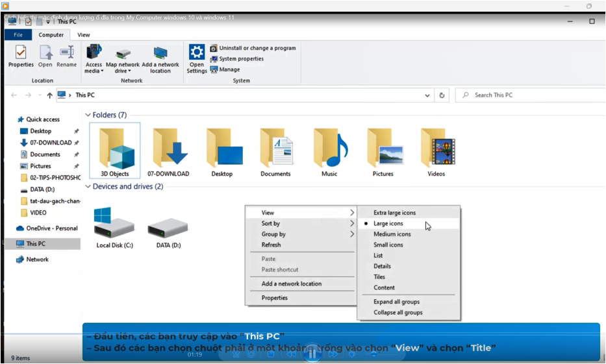Select Content view in the submenu
606x364 pixels.
(x=409, y=287)
